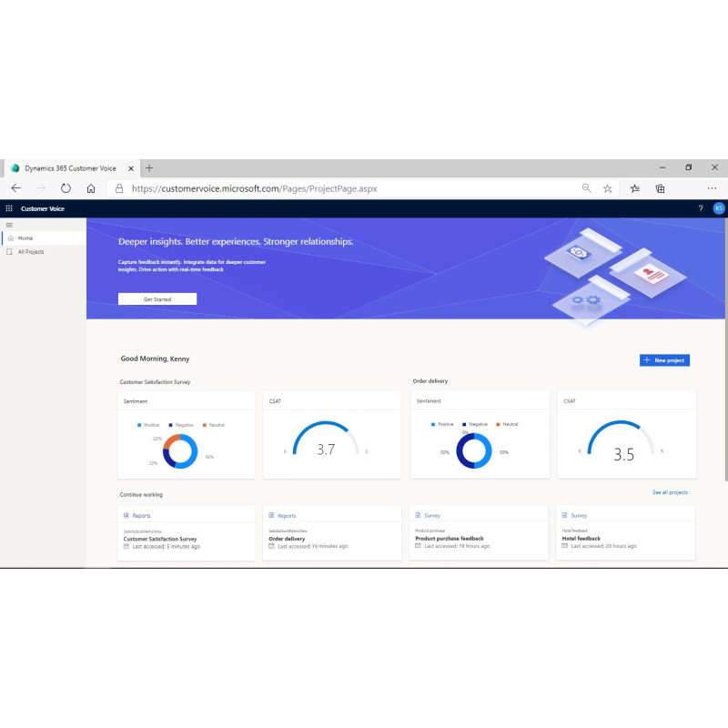Open the Product purchase feedback card title
The image size is (728, 728).
click(x=450, y=539)
